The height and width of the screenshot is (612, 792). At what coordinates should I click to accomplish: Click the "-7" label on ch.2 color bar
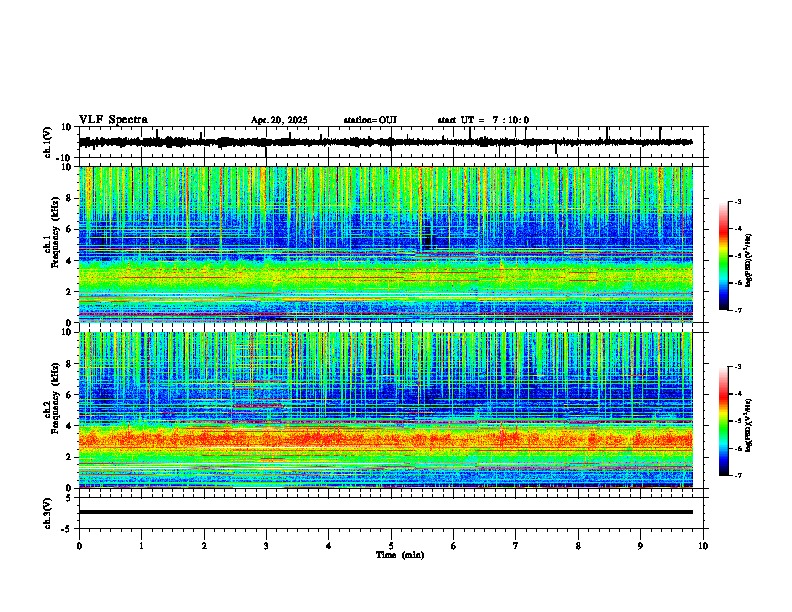tap(738, 475)
